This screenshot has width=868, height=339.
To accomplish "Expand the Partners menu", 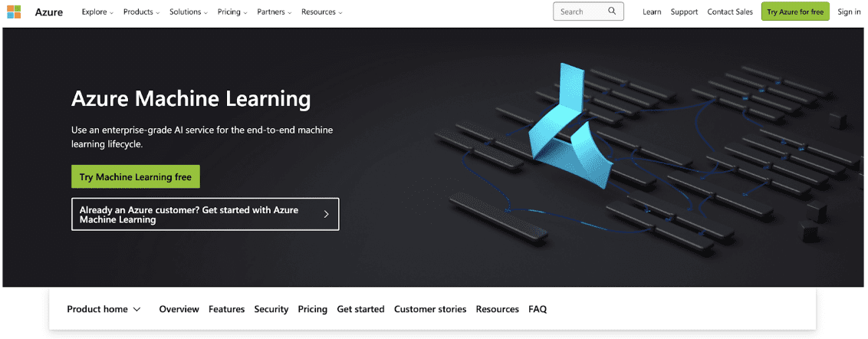I will click(x=274, y=12).
